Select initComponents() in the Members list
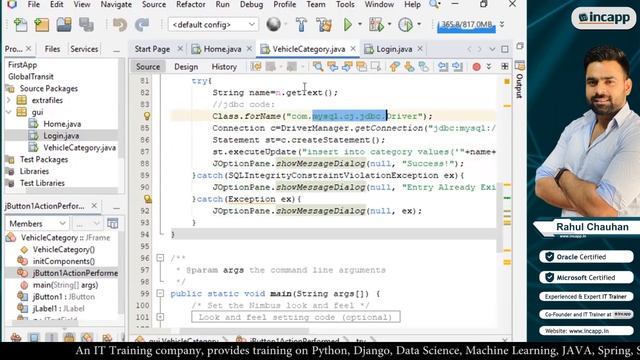Viewport: 640px width, 360px height. tap(64, 261)
